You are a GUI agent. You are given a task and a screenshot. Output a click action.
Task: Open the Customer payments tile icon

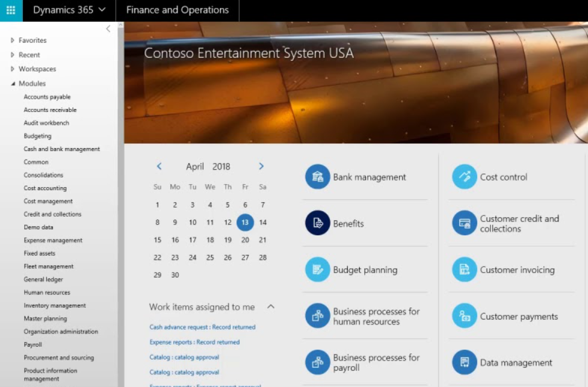click(x=464, y=316)
